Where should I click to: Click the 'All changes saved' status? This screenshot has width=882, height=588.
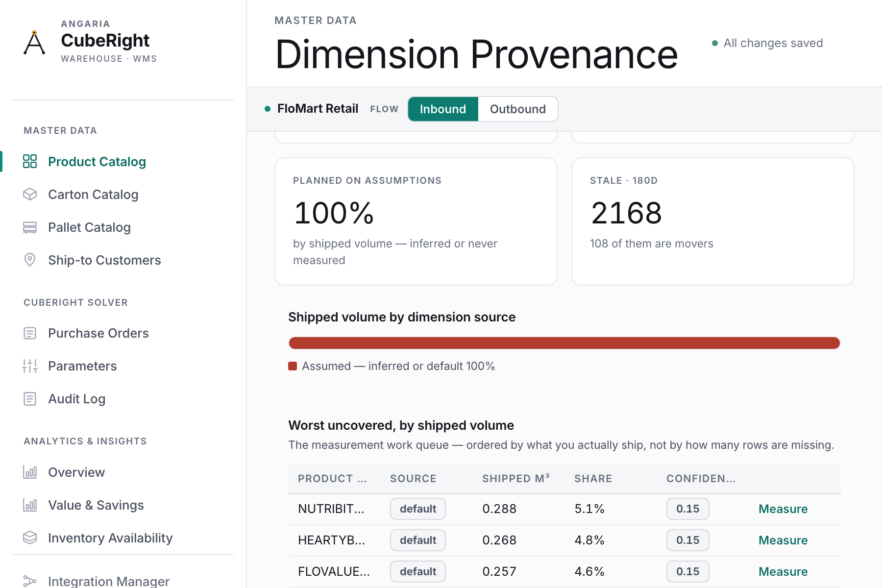pos(767,43)
